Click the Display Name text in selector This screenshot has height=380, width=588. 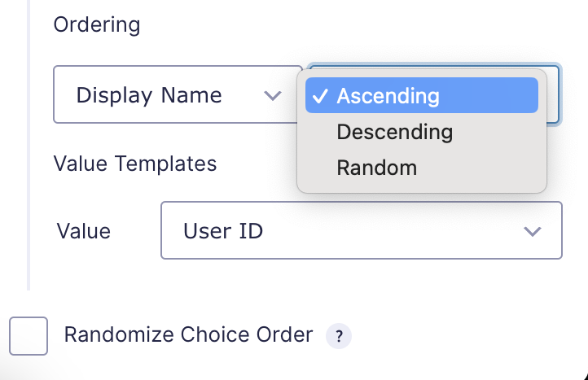149,95
